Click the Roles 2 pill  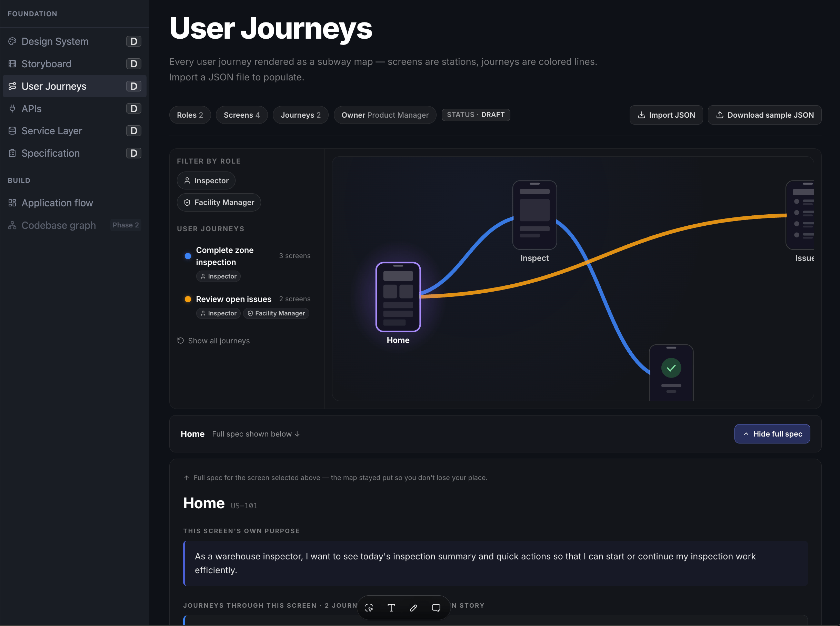(190, 115)
